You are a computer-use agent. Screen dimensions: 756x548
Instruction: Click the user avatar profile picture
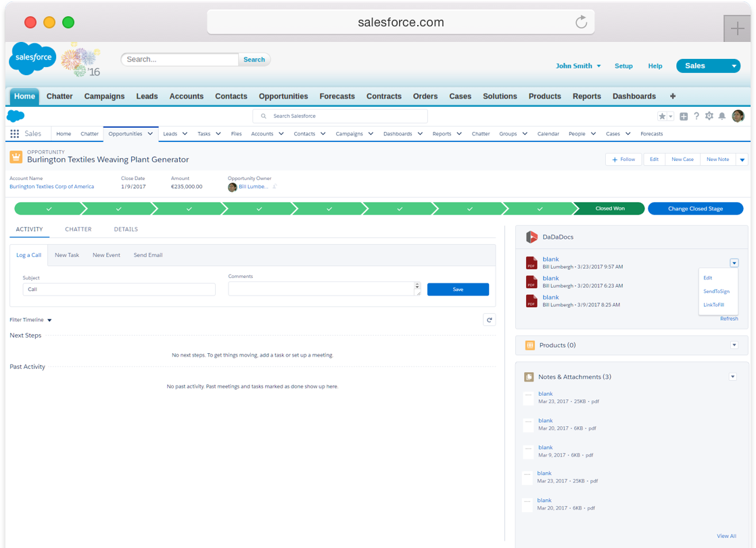click(x=738, y=116)
